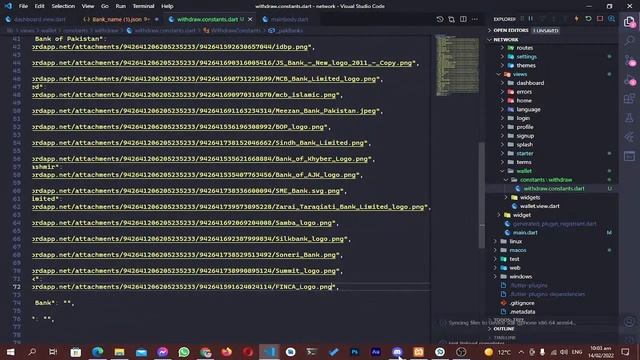Click the taskbar clock showing 10:03 am
The height and width of the screenshot is (360, 640).
[x=601, y=351]
